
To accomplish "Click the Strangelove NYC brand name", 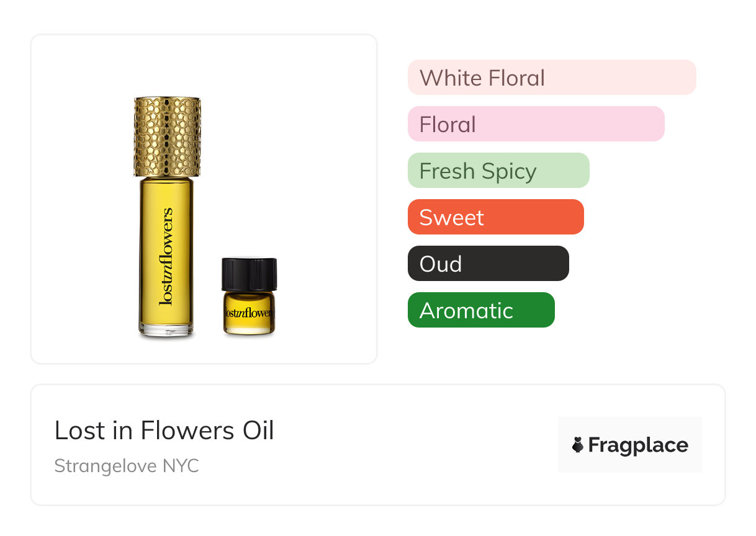I will click(127, 466).
